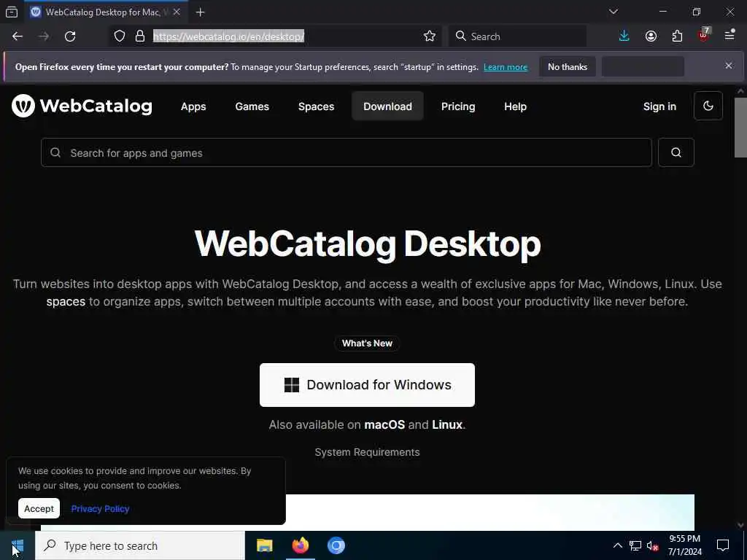
Task: Click the search magnifier button beside search field
Action: click(676, 152)
